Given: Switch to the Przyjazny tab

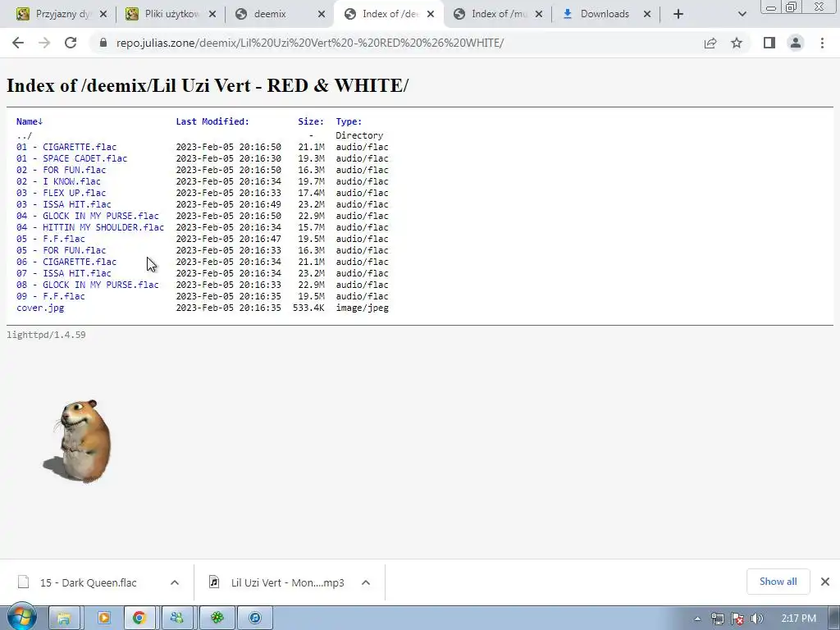Looking at the screenshot, I should pyautogui.click(x=62, y=14).
